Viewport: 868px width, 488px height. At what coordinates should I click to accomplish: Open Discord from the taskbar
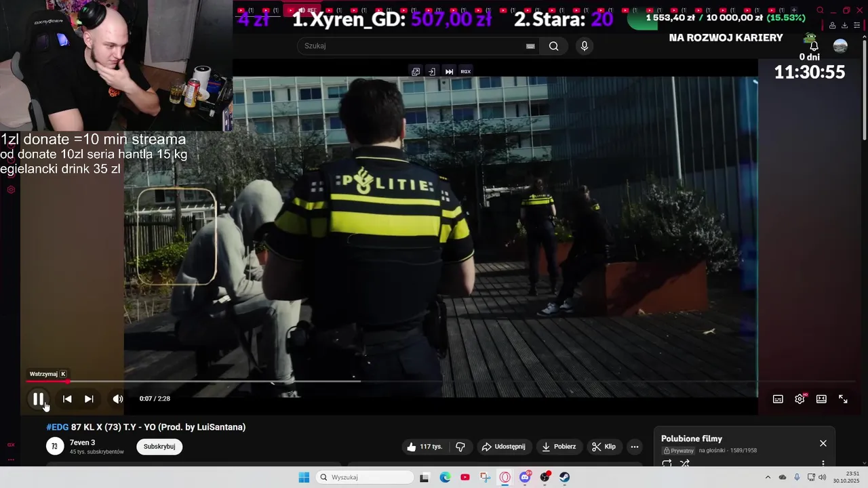coord(525,477)
